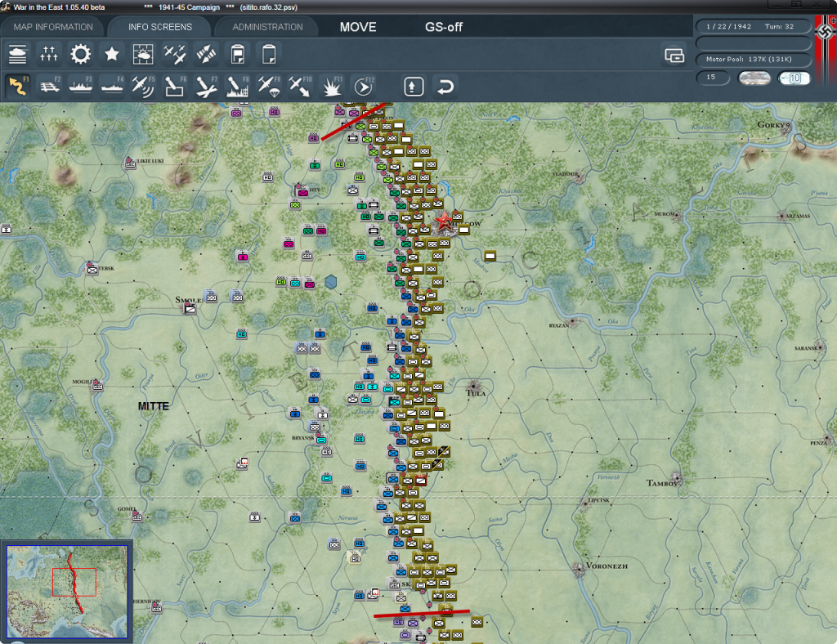Open the air doctrine planes icon
This screenshot has width=837, height=644.
[x=175, y=55]
